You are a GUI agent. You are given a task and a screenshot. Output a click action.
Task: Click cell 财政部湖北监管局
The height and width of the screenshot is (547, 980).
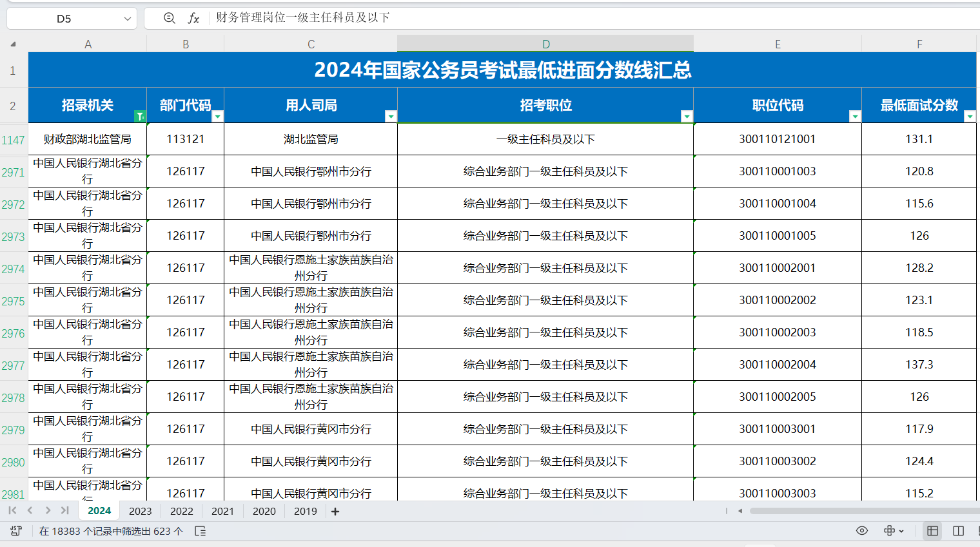[88, 139]
